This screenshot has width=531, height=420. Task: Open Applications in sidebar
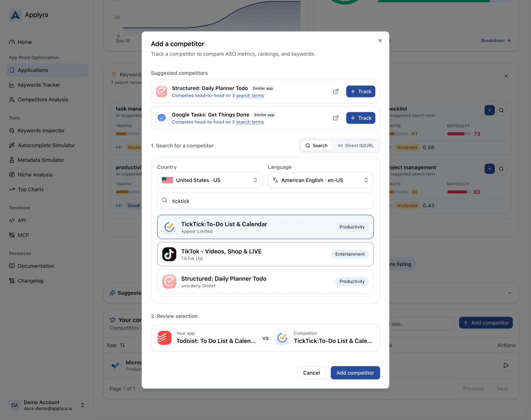pos(47,70)
